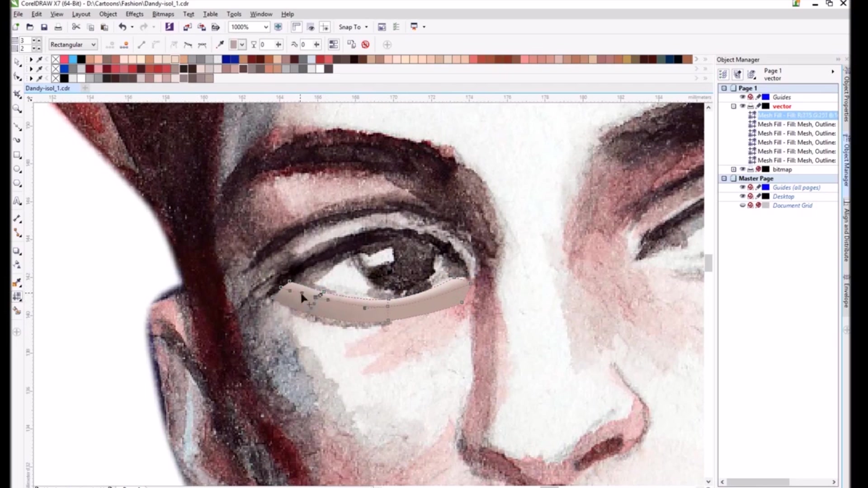Image resolution: width=868 pixels, height=488 pixels.
Task: Toggle visibility eye of vector layer
Action: tap(742, 106)
